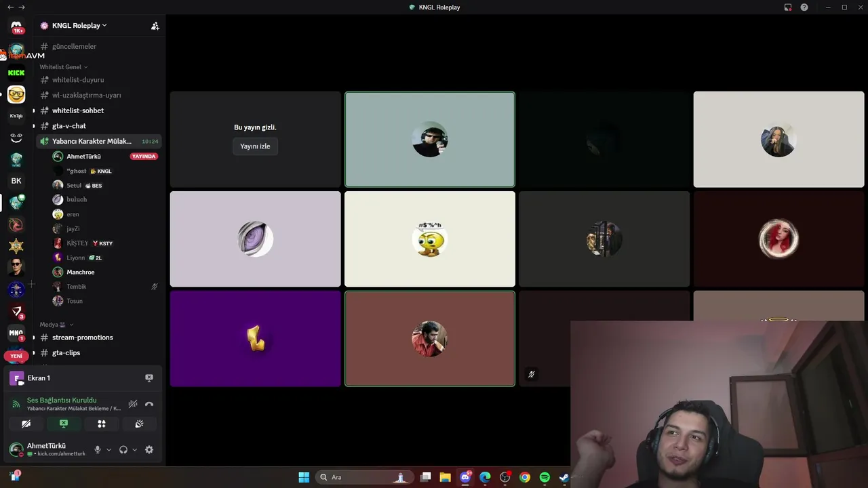Open the wl-uzaklaştırma-uyarı channel
The image size is (868, 488).
click(100, 96)
